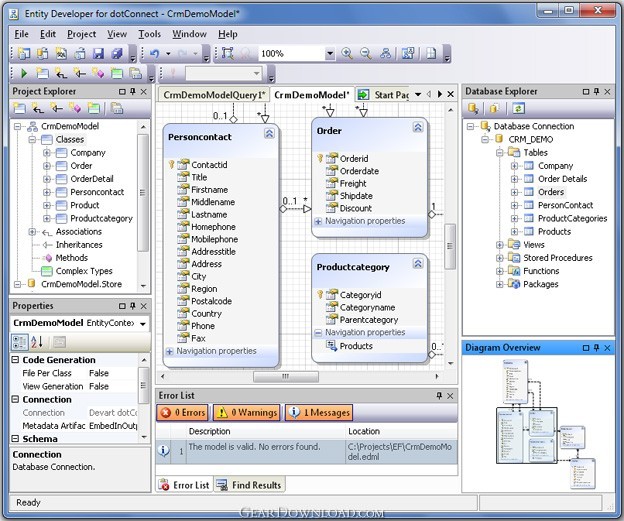624x521 pixels.
Task: Click the Project Explorer vertical scrollbar thumb
Action: pos(143,193)
